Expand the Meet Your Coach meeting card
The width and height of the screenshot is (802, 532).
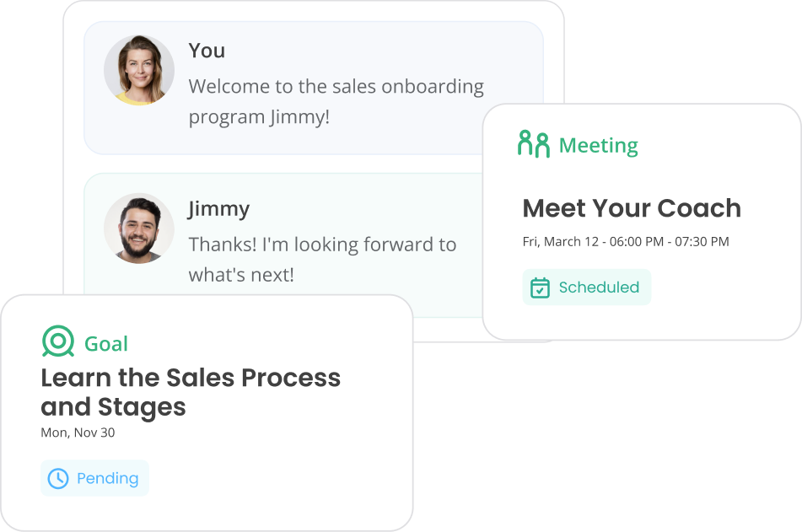(x=641, y=219)
